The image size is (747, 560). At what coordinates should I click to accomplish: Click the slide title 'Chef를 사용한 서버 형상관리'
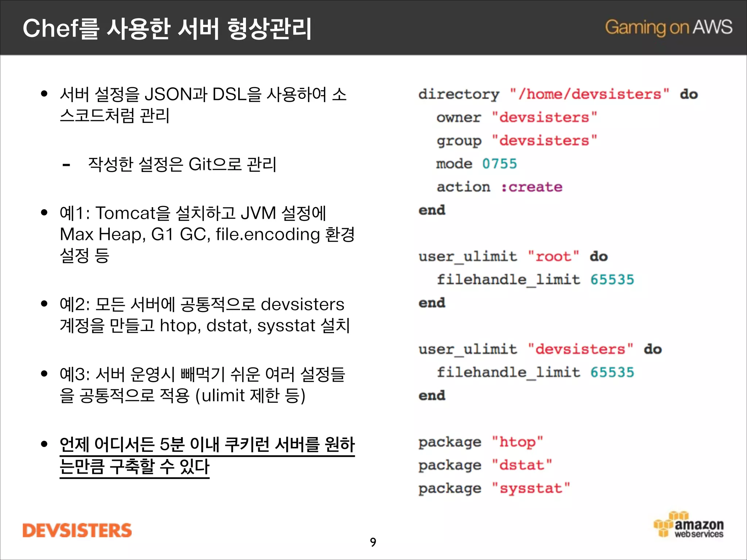coord(167,28)
